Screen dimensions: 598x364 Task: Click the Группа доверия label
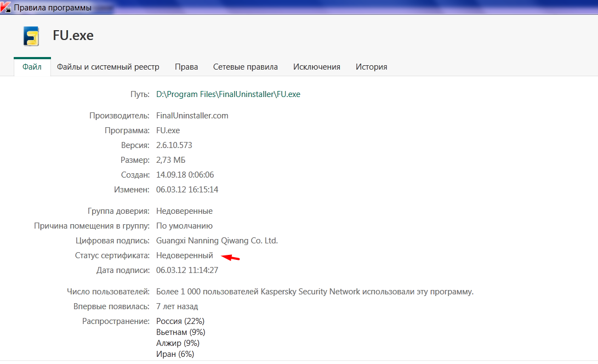pyautogui.click(x=118, y=211)
